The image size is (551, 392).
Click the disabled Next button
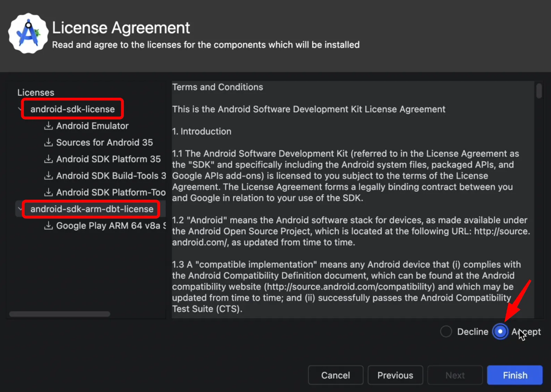[x=455, y=375]
